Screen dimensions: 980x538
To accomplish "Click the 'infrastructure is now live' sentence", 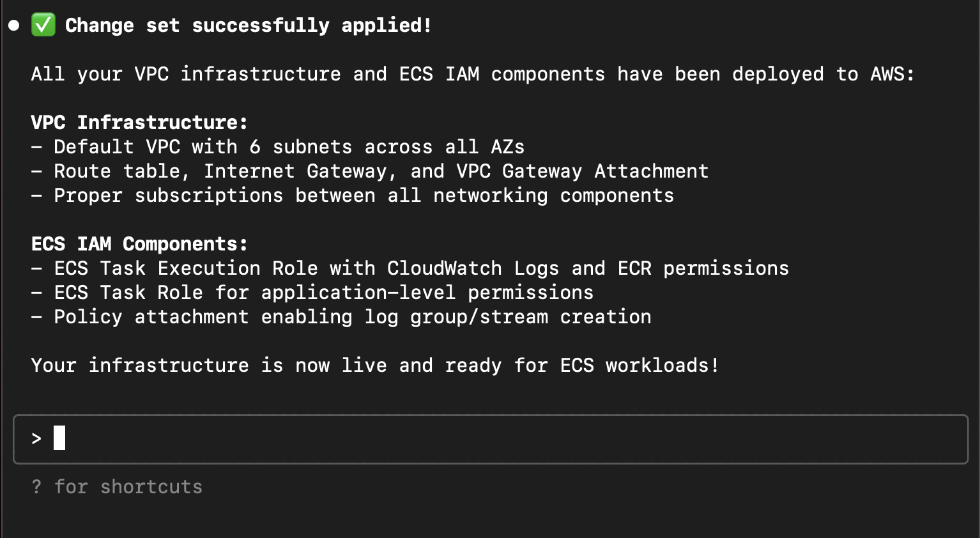I will 375,365.
